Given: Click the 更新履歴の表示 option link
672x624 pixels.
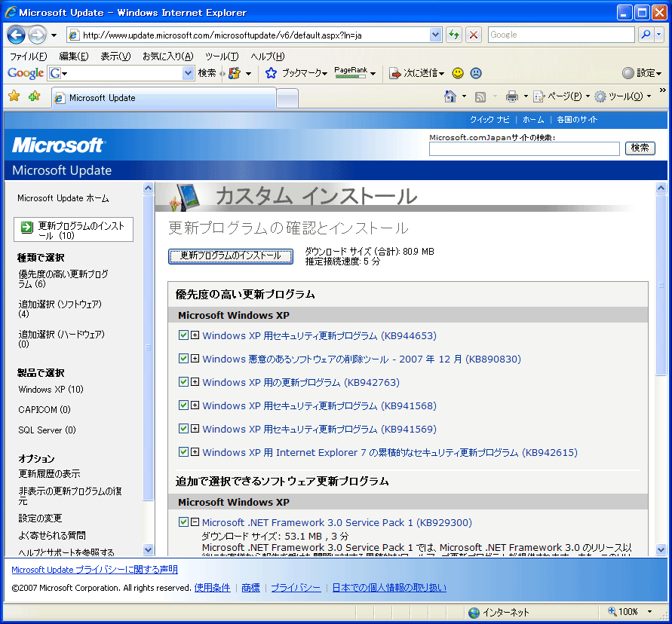Looking at the screenshot, I should pyautogui.click(x=49, y=474).
